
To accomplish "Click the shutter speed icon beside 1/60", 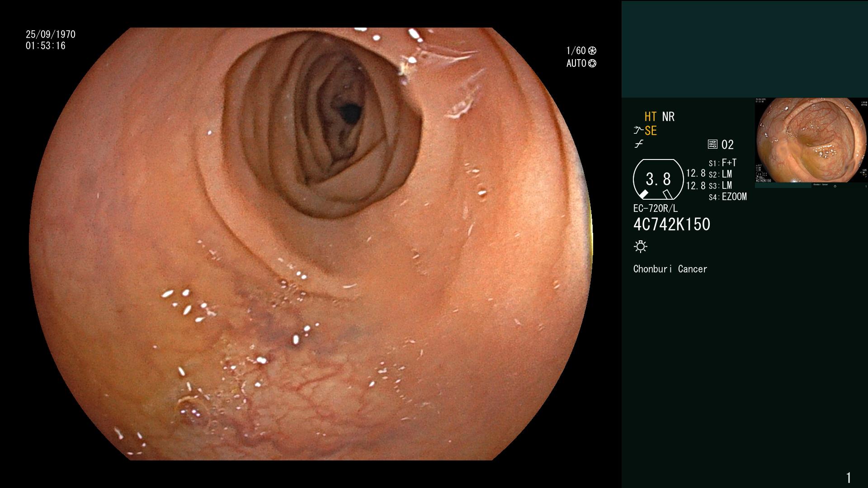I will coord(592,51).
